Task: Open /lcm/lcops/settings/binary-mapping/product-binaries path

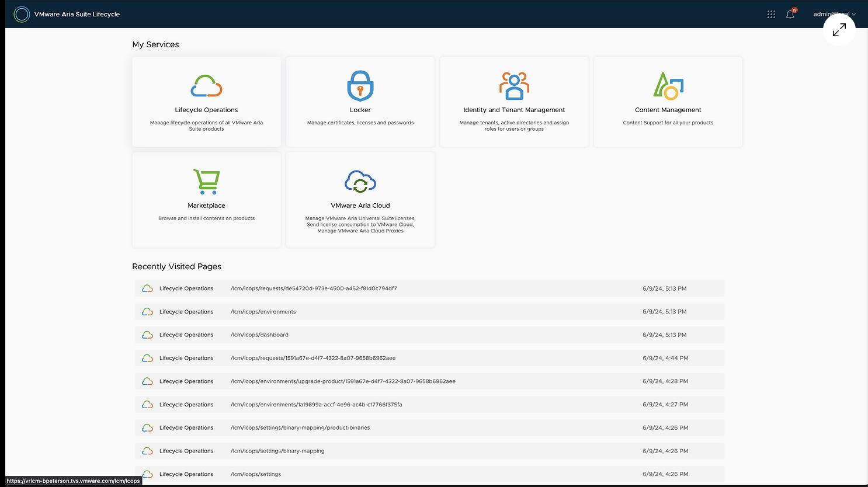Action: coord(300,428)
